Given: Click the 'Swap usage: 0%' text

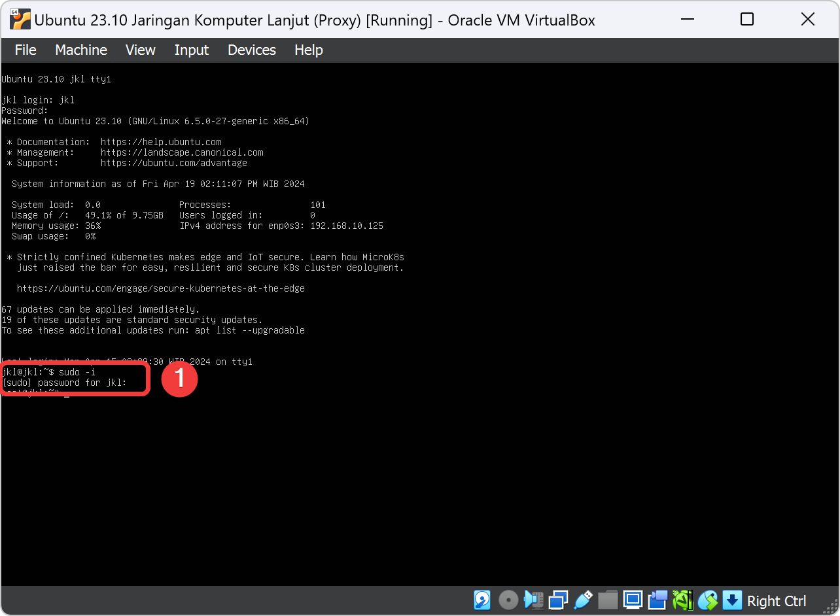Looking at the screenshot, I should pos(54,236).
